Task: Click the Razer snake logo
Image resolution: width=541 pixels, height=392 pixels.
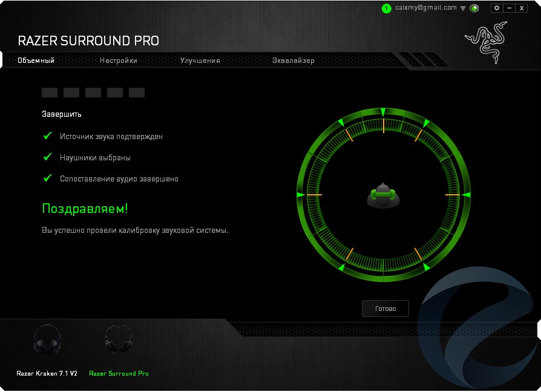Action: pyautogui.click(x=486, y=41)
